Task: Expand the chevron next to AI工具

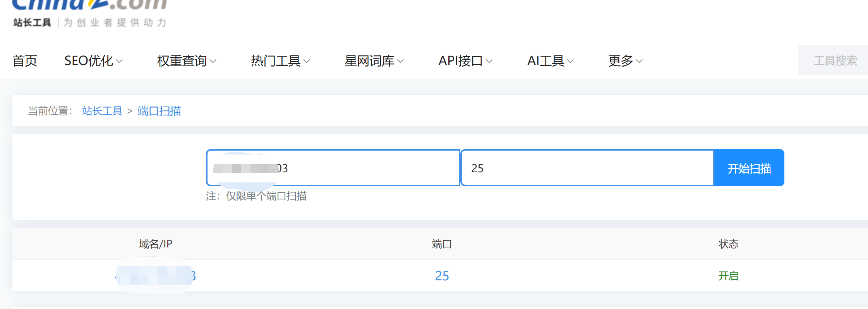Action: point(570,61)
